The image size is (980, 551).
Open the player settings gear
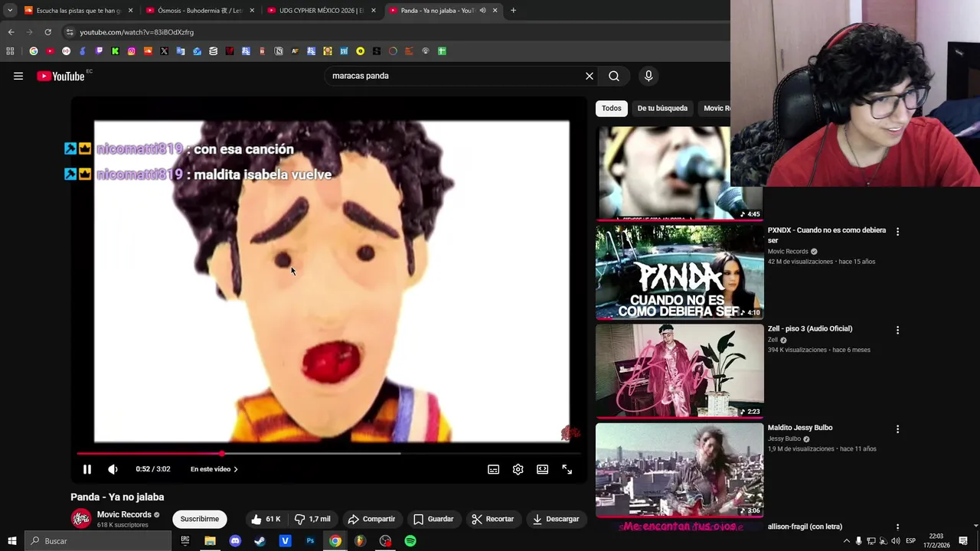click(518, 469)
